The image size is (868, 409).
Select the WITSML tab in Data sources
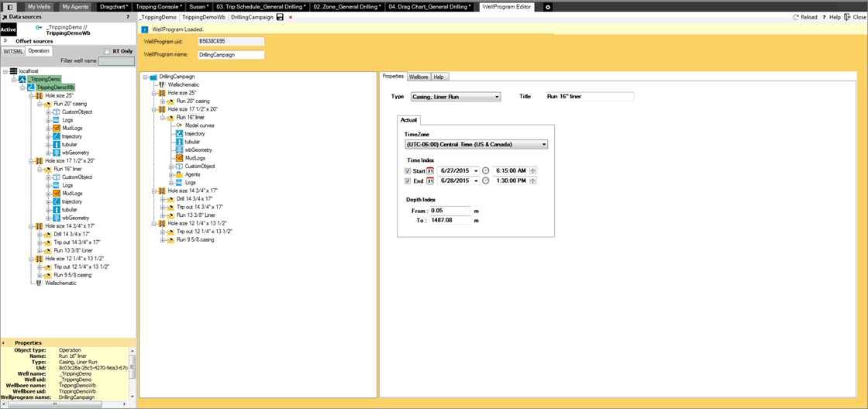click(x=12, y=51)
